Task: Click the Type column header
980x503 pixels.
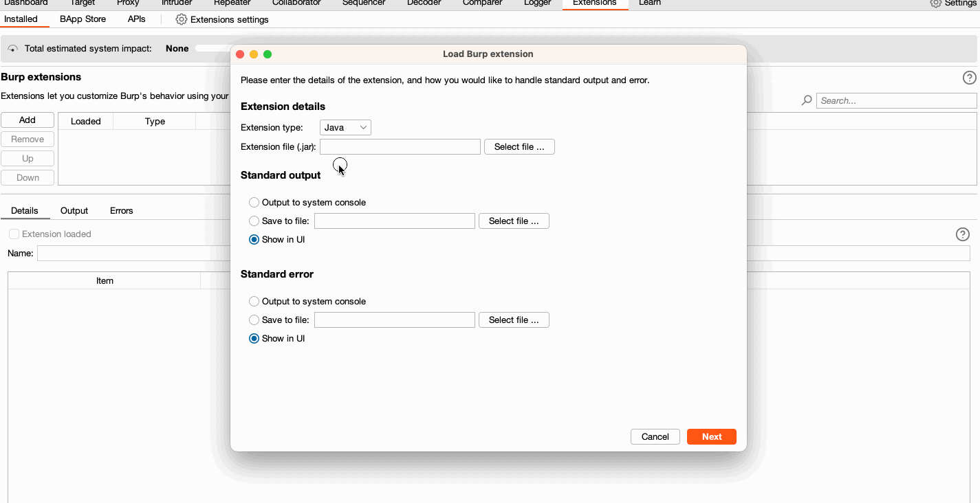Action: pyautogui.click(x=155, y=122)
